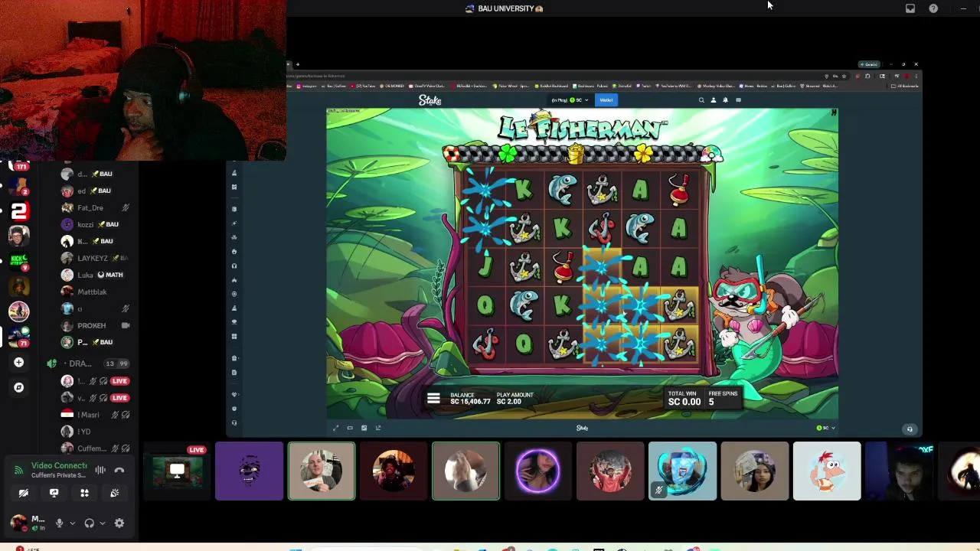Open the Discord soundboard button
This screenshot has width=980, height=551.
click(x=114, y=494)
